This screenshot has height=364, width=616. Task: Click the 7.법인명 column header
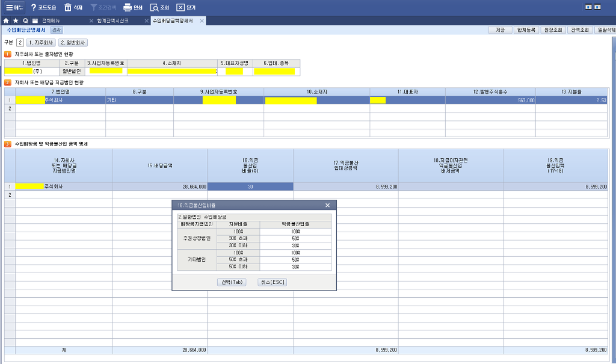[61, 91]
